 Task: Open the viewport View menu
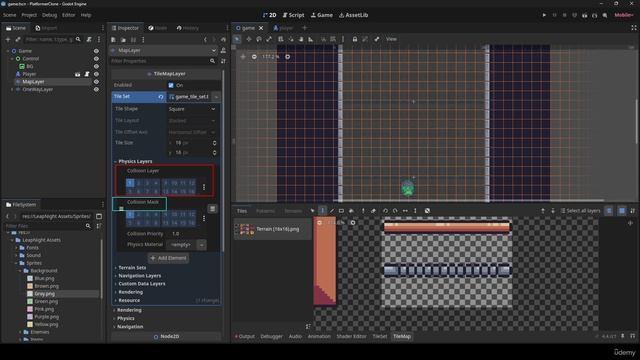click(x=391, y=39)
